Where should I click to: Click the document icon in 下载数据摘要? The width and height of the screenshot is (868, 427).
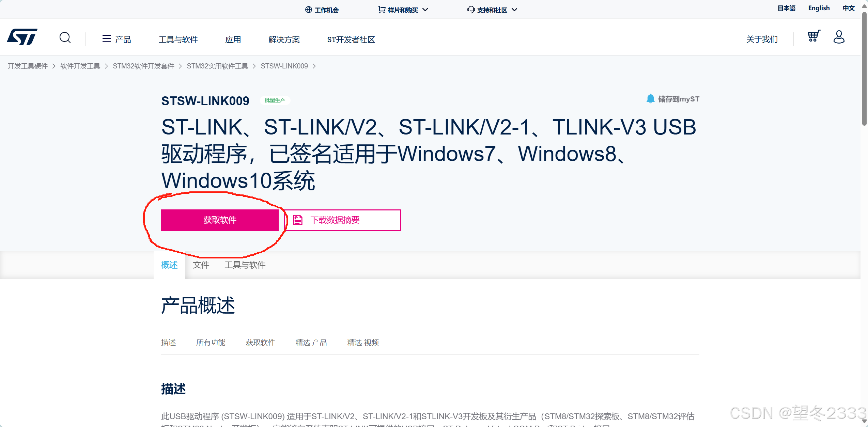[x=298, y=220]
